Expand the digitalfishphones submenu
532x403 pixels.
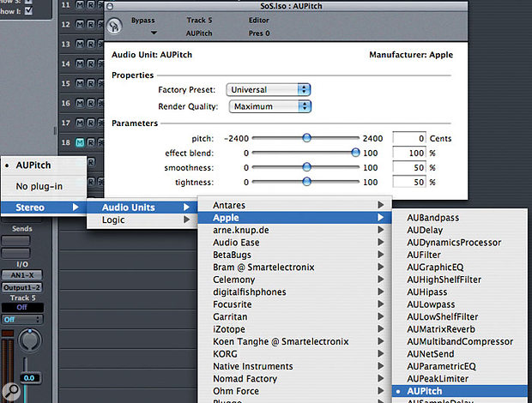point(294,292)
